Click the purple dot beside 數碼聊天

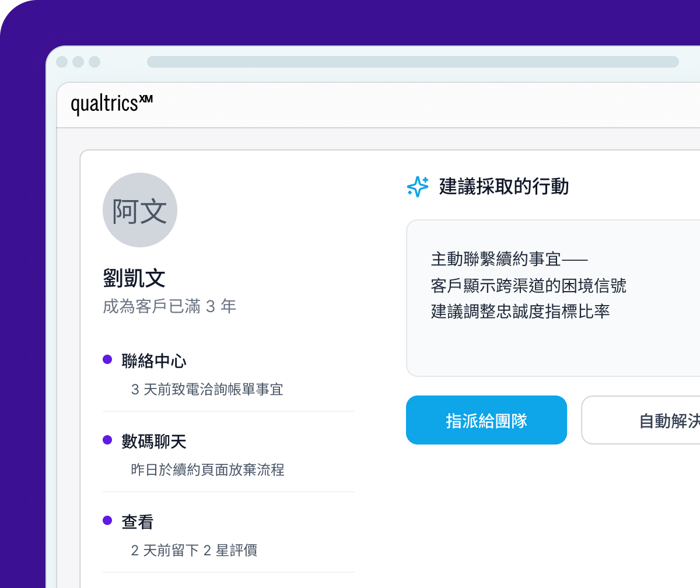click(107, 440)
